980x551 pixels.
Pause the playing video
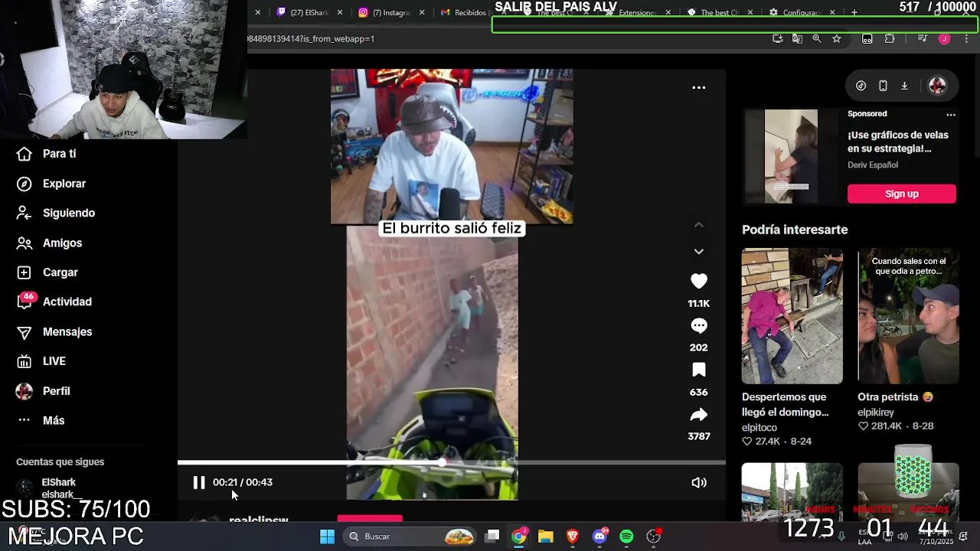[199, 482]
